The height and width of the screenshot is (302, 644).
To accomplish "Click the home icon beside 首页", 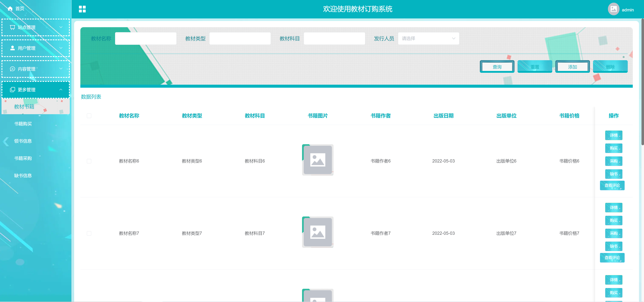I will click(x=10, y=8).
